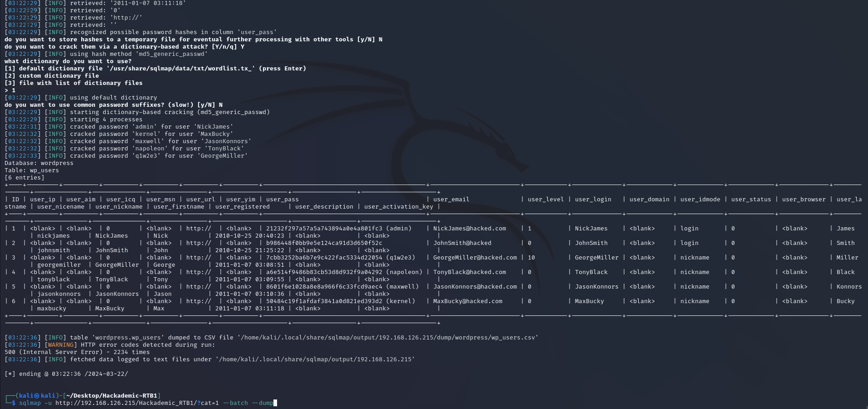This screenshot has width=868, height=409.
Task: Click the 'Table: wp_users' line
Action: [x=31, y=170]
